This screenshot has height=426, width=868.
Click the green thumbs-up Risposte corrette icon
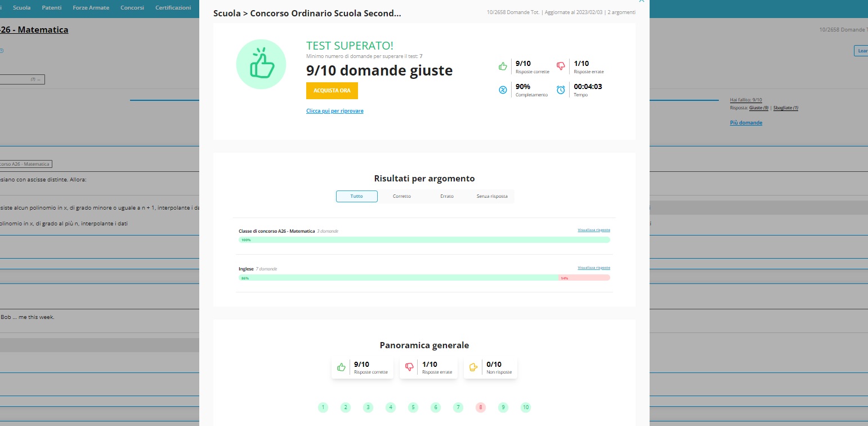point(503,66)
